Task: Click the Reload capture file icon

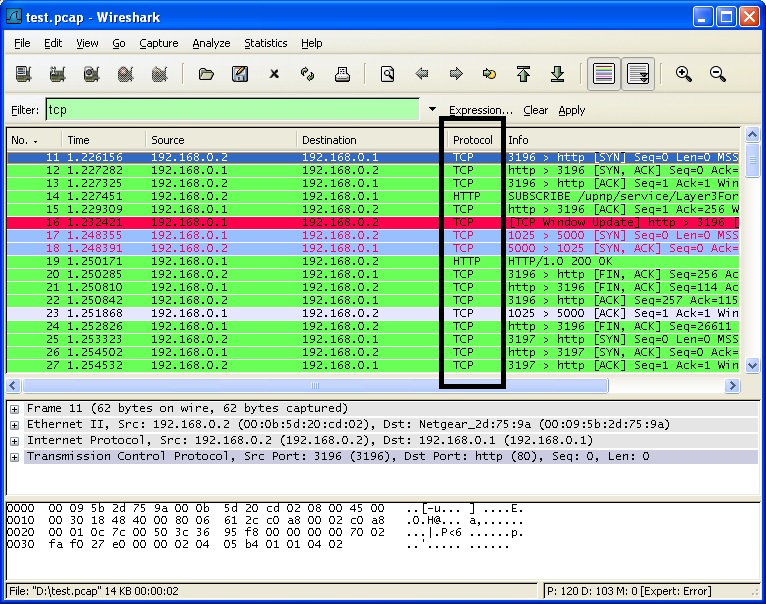Action: [308, 74]
